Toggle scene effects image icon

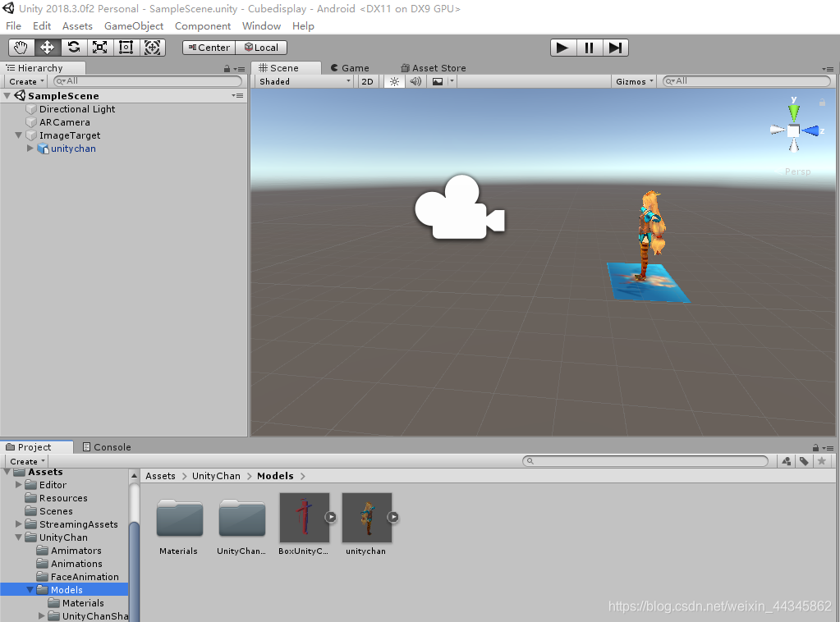pyautogui.click(x=438, y=81)
